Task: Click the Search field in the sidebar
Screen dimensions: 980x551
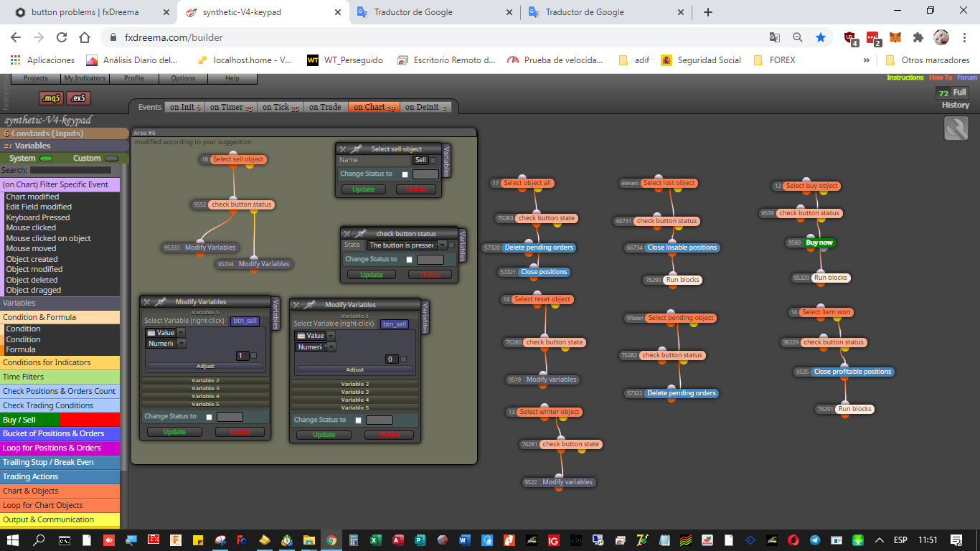Action: point(70,171)
